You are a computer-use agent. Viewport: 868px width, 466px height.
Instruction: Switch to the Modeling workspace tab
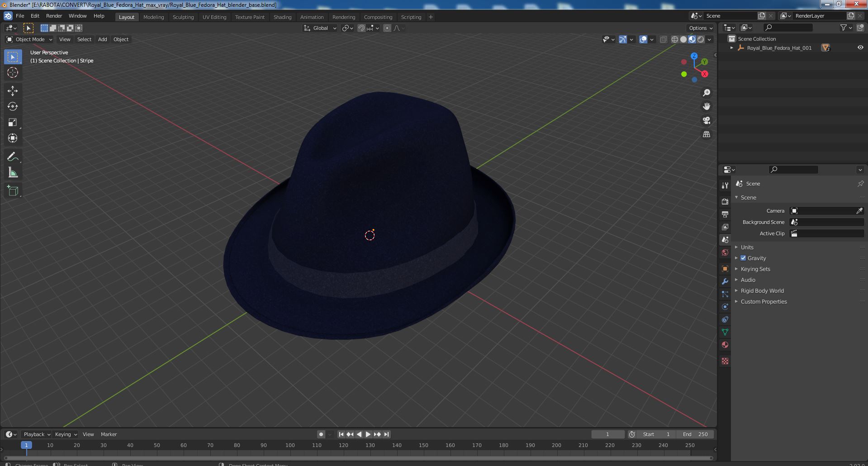click(x=153, y=17)
